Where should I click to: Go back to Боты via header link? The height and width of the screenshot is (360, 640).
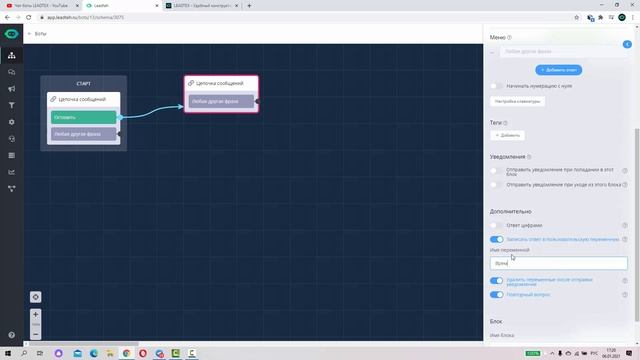[37, 33]
